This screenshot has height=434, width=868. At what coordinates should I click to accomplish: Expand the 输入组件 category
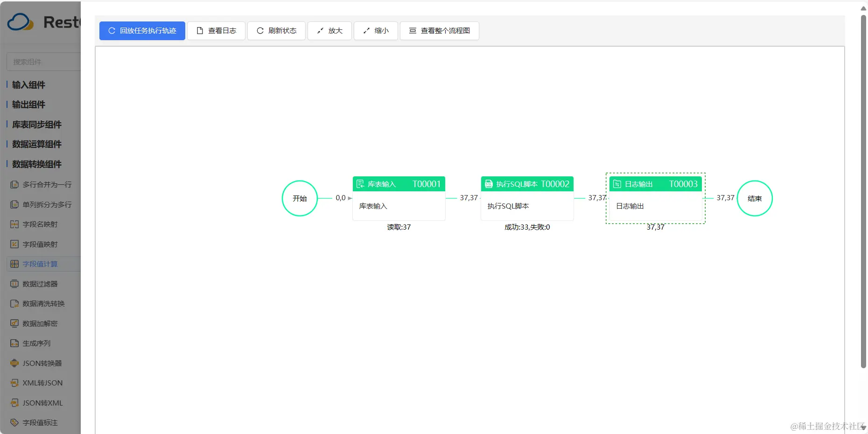(28, 85)
